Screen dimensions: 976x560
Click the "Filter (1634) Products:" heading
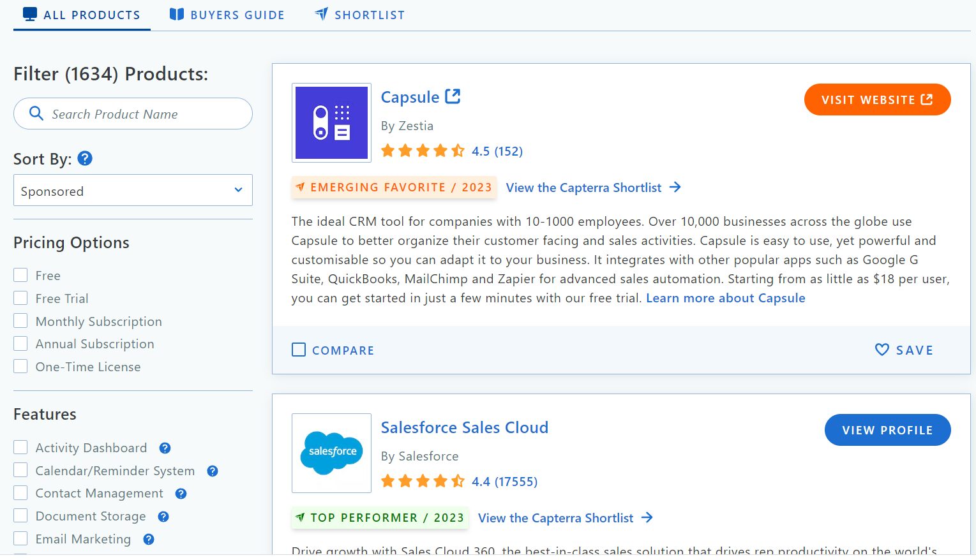pyautogui.click(x=111, y=74)
